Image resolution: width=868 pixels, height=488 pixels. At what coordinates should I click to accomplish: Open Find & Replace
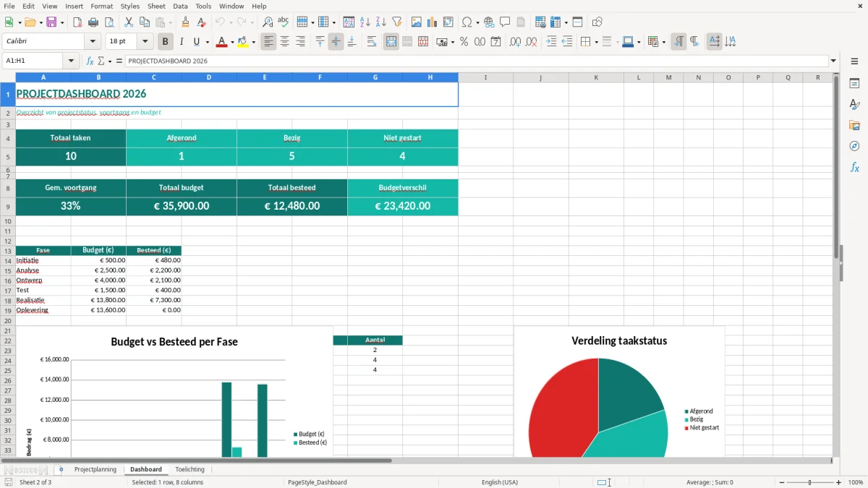point(268,22)
